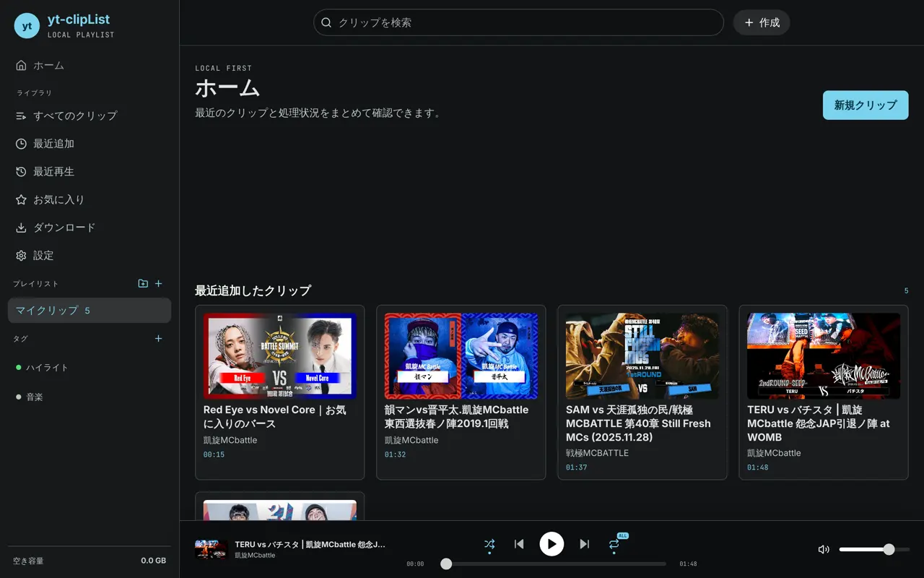Create a new playlist folder
This screenshot has height=578, width=924.
(x=143, y=284)
